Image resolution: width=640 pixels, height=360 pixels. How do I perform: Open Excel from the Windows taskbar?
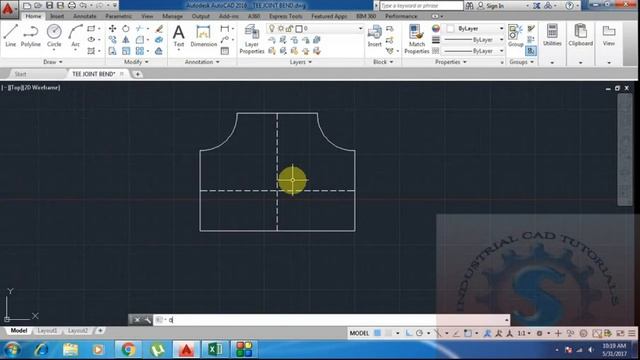(215, 349)
